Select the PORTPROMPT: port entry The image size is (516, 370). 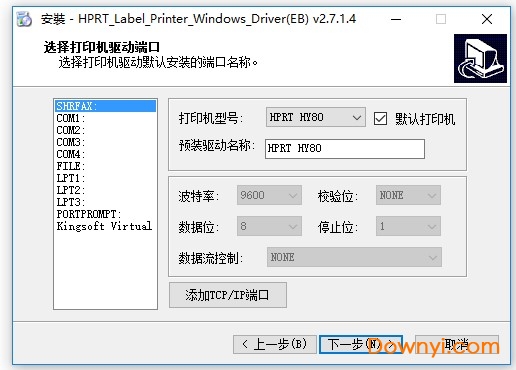(x=105, y=214)
